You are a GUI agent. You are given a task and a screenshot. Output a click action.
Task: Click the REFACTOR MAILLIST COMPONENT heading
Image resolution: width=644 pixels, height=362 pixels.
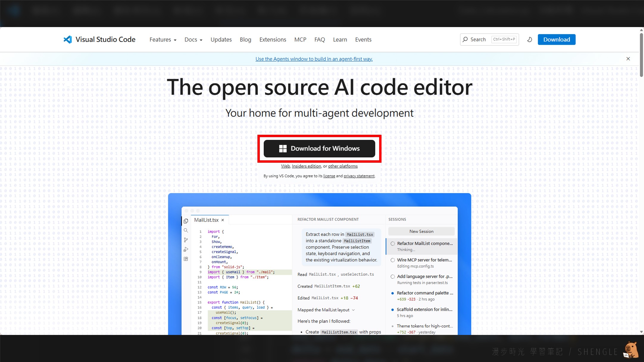[x=328, y=220]
